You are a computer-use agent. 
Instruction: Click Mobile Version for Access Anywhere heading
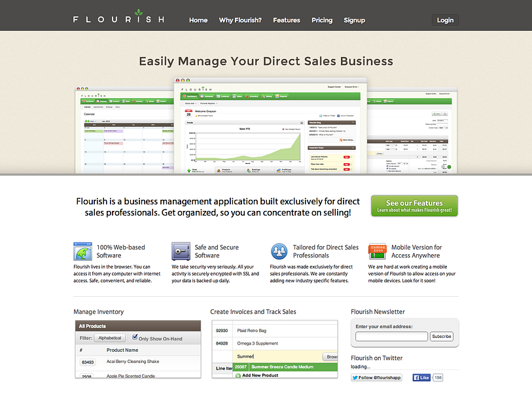tap(416, 252)
